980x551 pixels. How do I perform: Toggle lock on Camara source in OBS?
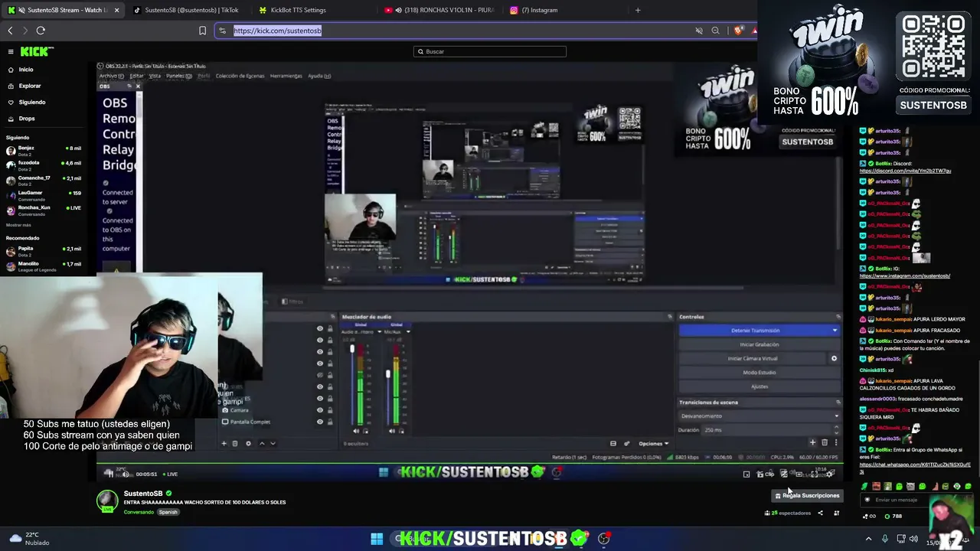330,410
